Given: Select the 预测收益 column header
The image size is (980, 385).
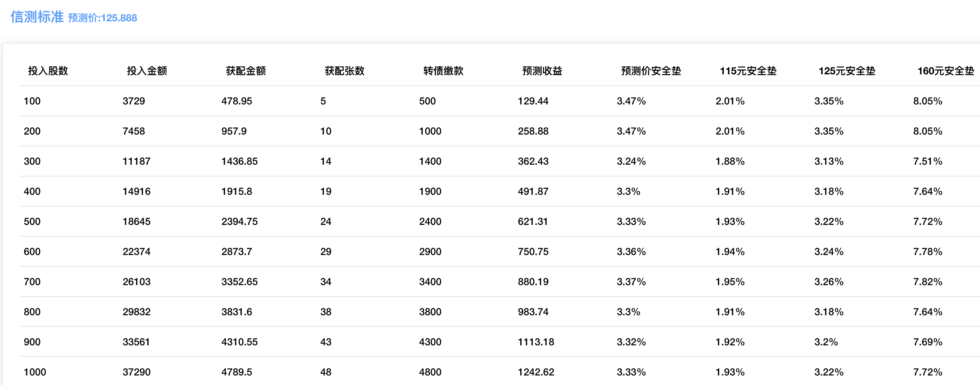Looking at the screenshot, I should point(542,71).
